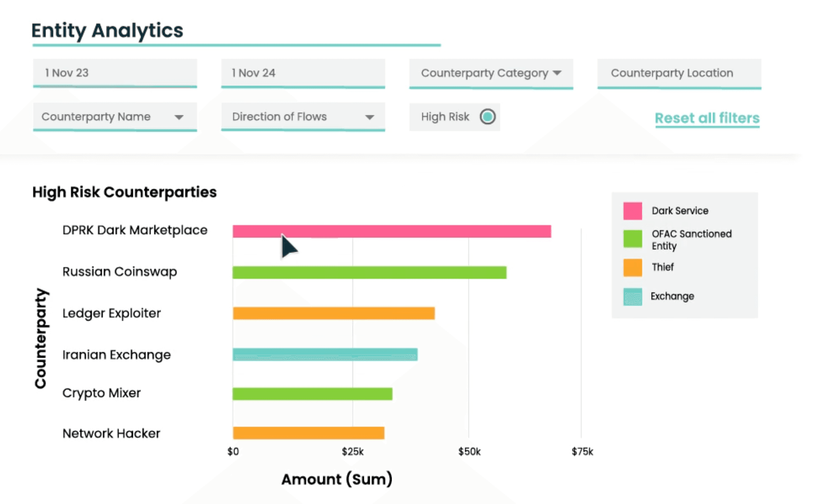Select the Crypto Mixer green bar
Screen dimensions: 827x504
pos(312,394)
